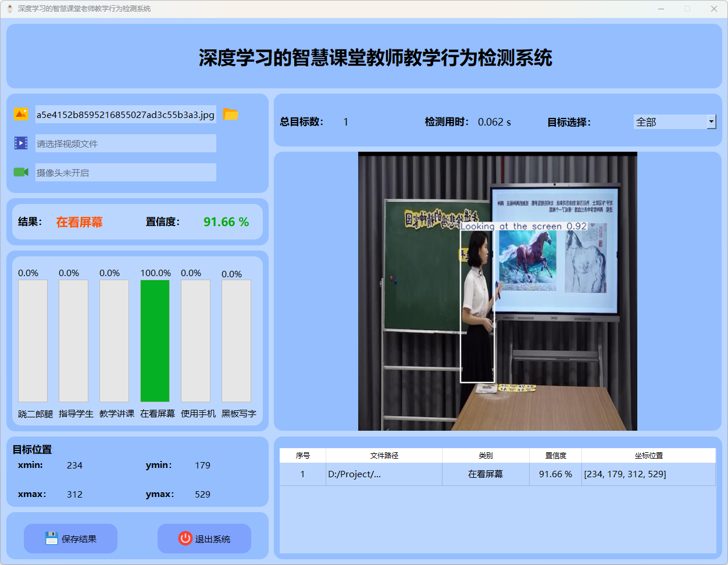Turn on the green camera icon
Screen dimensions: 728x565
[21, 172]
